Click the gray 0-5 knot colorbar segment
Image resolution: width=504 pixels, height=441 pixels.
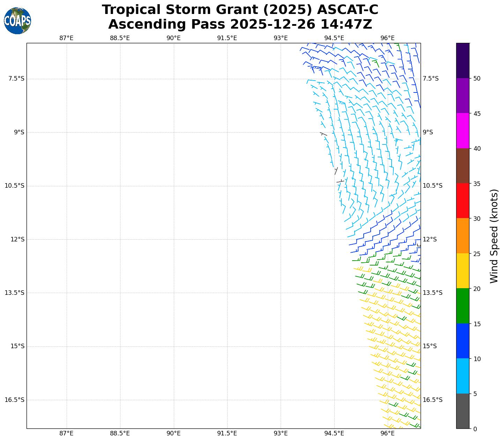coord(463,411)
